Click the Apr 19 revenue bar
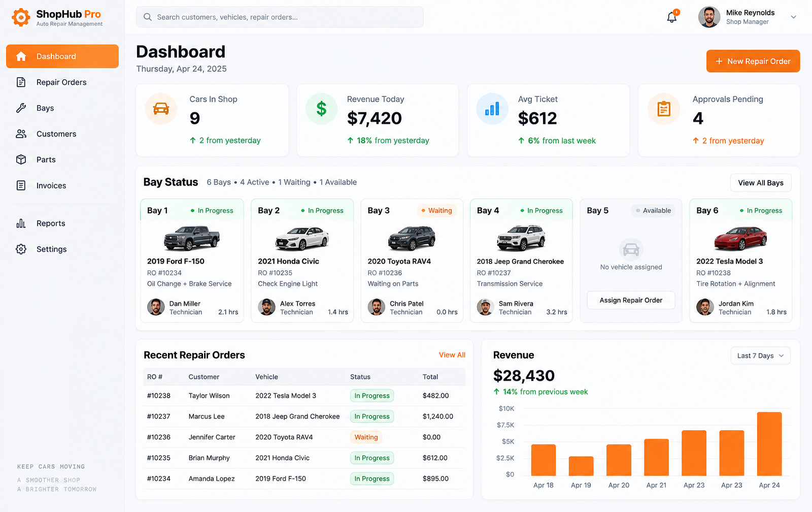This screenshot has height=512, width=812. 581,466
